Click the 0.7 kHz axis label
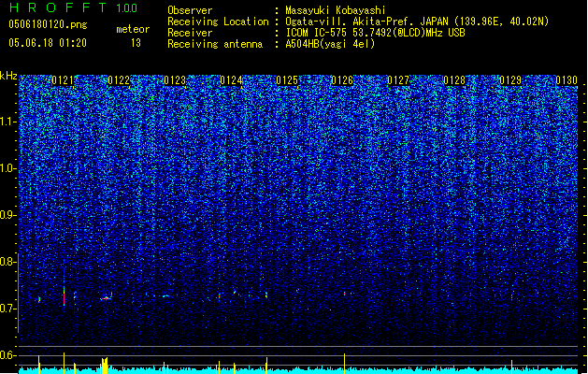 8,309
